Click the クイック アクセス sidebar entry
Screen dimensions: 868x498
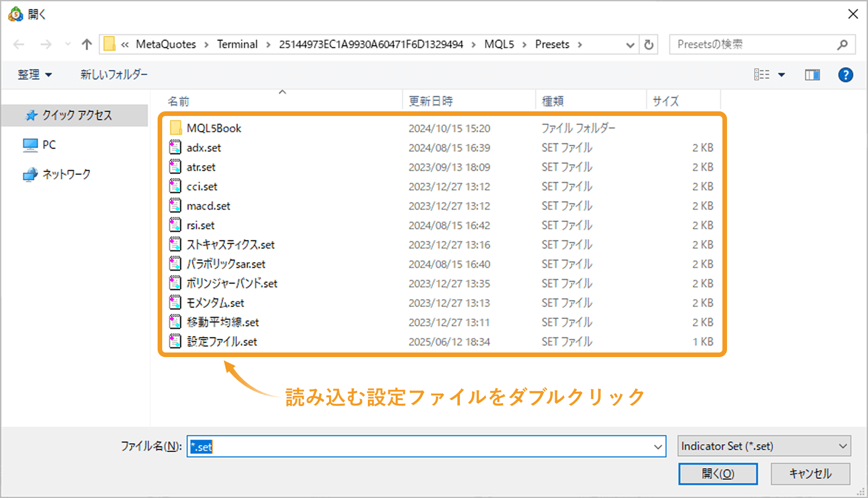pos(76,115)
